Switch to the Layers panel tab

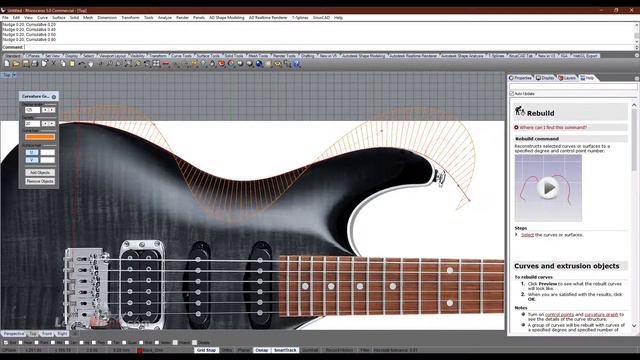[x=567, y=78]
